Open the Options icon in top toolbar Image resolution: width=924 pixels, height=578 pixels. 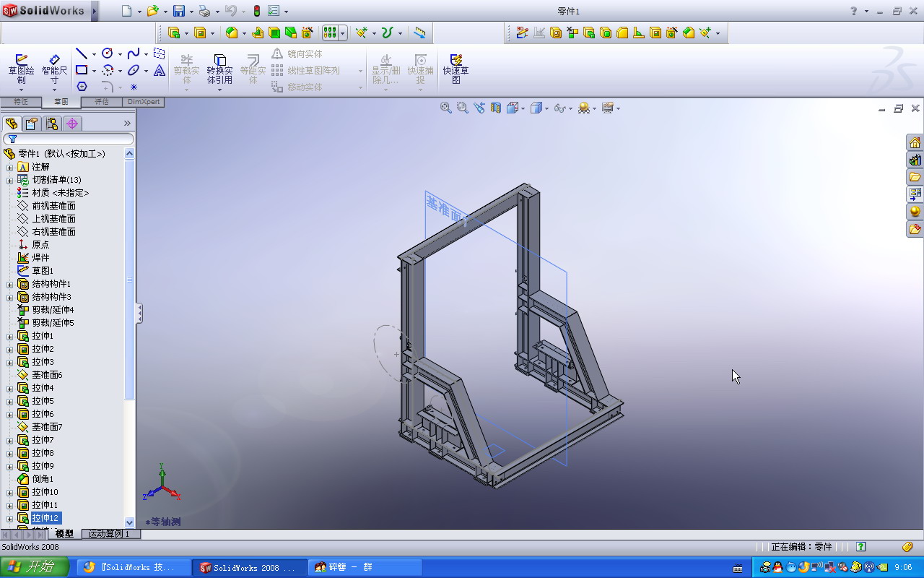[x=274, y=11]
